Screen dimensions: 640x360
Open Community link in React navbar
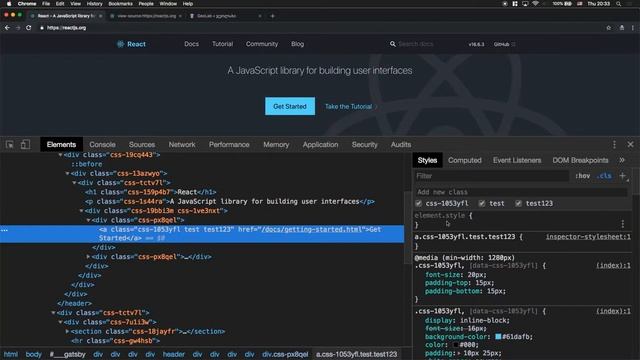(262, 44)
